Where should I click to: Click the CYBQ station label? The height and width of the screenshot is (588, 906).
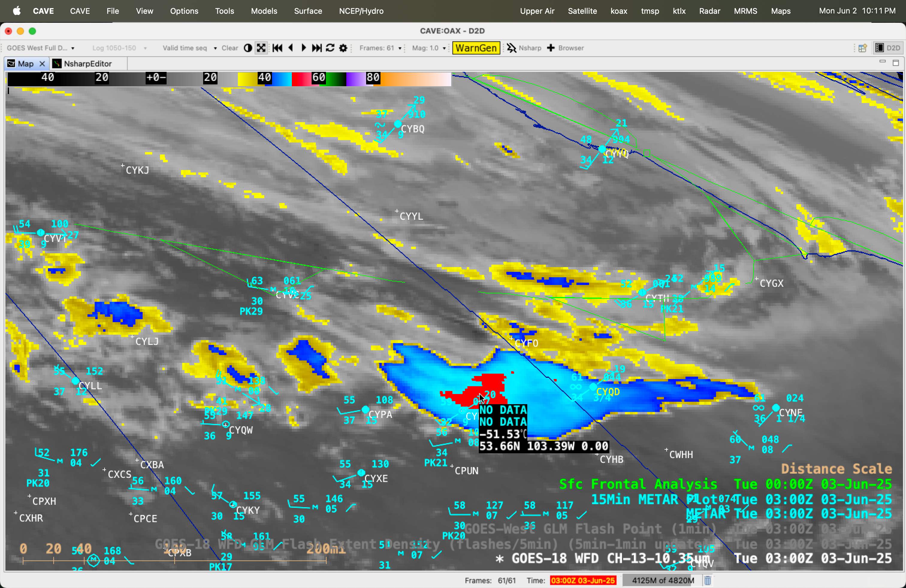413,129
